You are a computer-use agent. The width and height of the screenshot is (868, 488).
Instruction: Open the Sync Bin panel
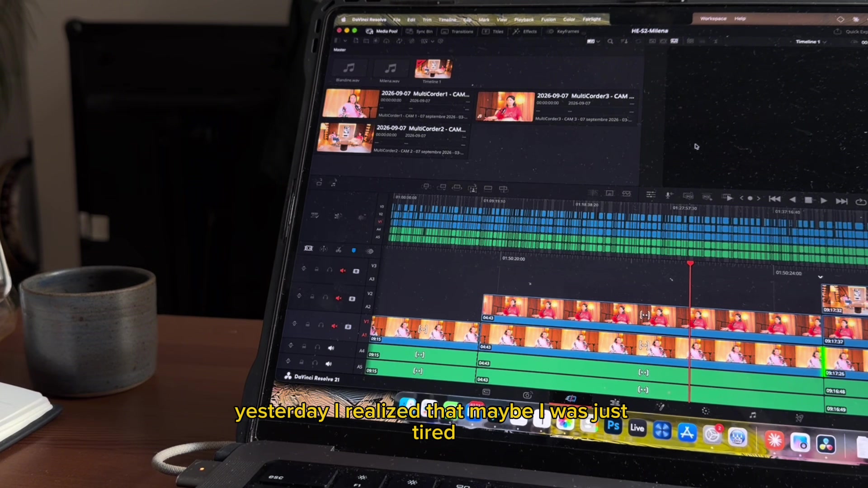point(419,32)
